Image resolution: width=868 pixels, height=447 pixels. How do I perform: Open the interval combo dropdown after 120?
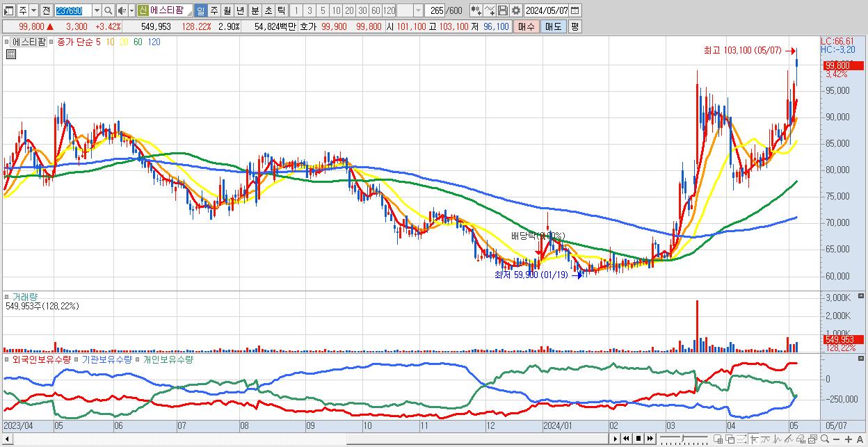click(418, 10)
